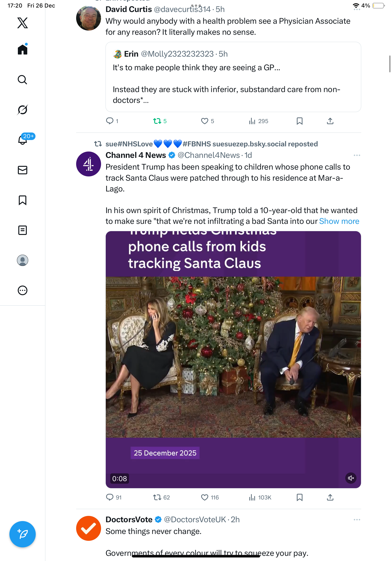Viewport: 392px width, 561px height.
Task: Expand More menu in the sidebar
Action: point(23,290)
